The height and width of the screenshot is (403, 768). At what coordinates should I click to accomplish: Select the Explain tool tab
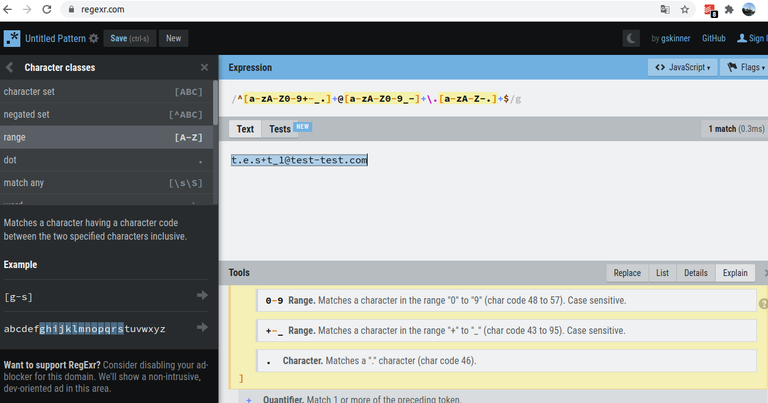[x=735, y=273]
